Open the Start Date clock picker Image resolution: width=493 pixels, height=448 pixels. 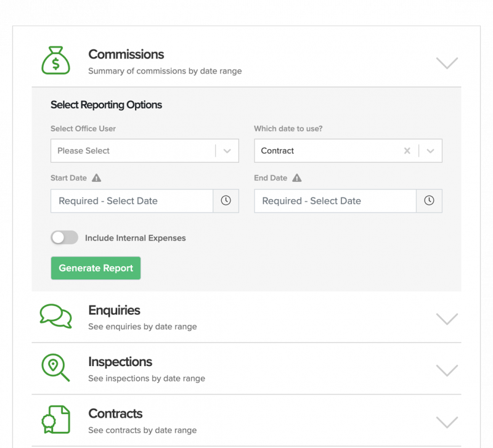coord(226,201)
